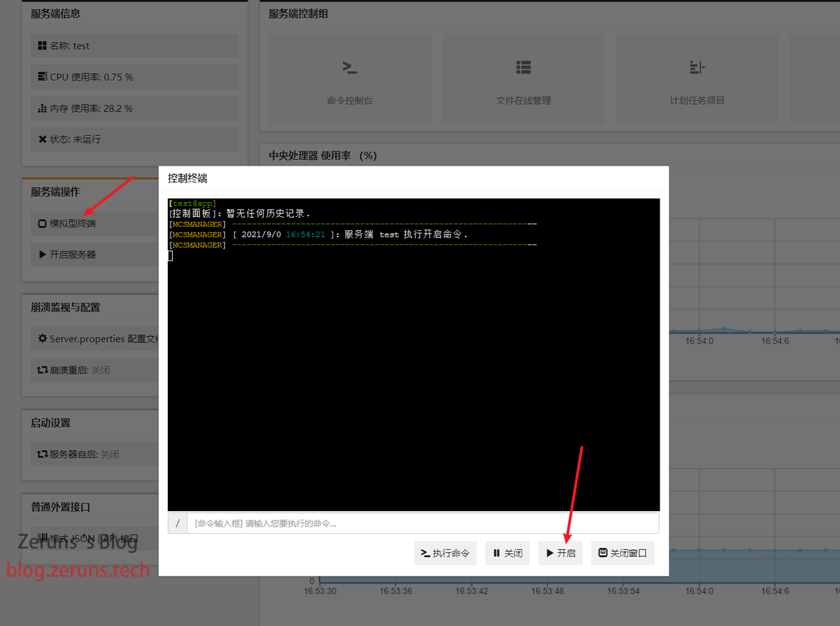The width and height of the screenshot is (840, 626).
Task: Click the 状态: 未运行 status row
Action: (135, 139)
